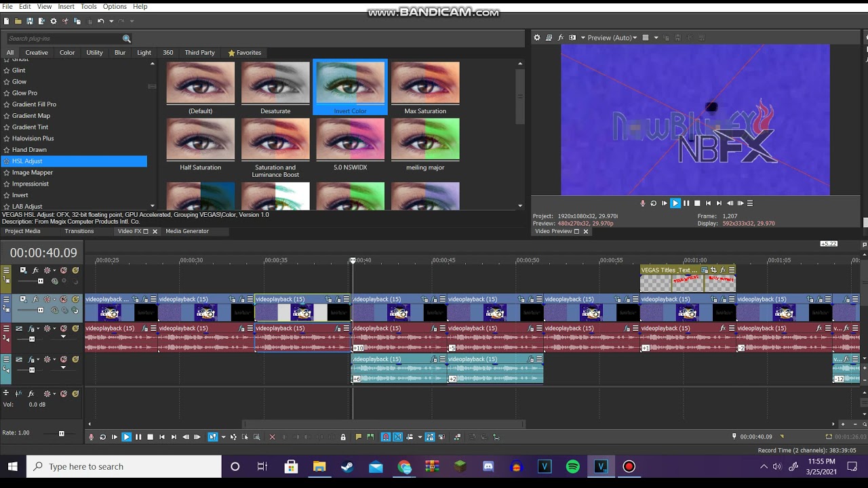Toggle Automatic Crossfades icon
868x488 pixels.
(397, 437)
